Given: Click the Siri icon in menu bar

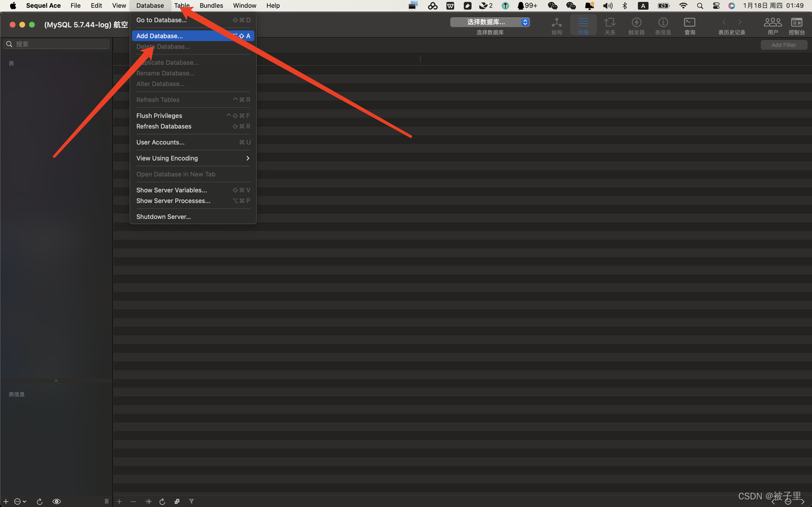Looking at the screenshot, I should [731, 6].
